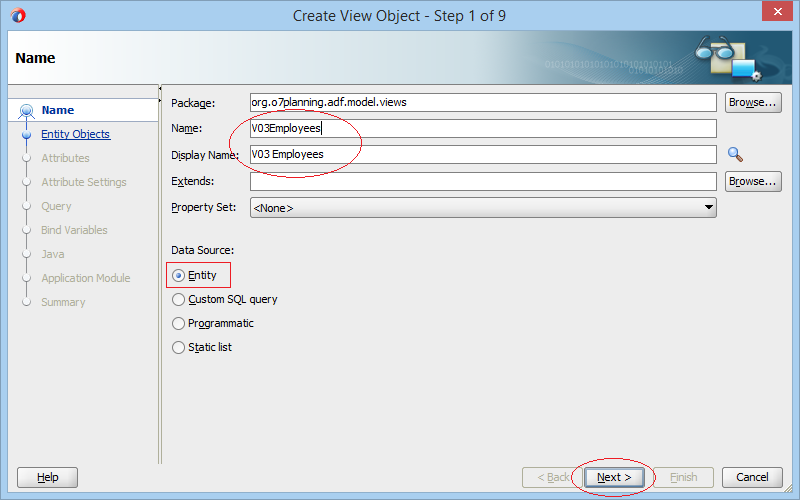Open the Property Set dropdown
Screen dimensions: 800x500
(x=483, y=208)
